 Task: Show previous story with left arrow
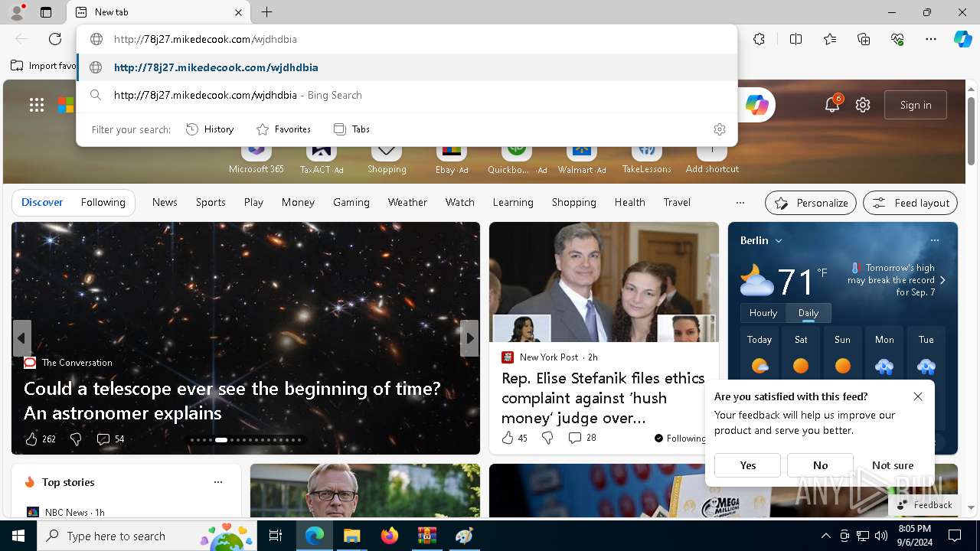coord(21,338)
